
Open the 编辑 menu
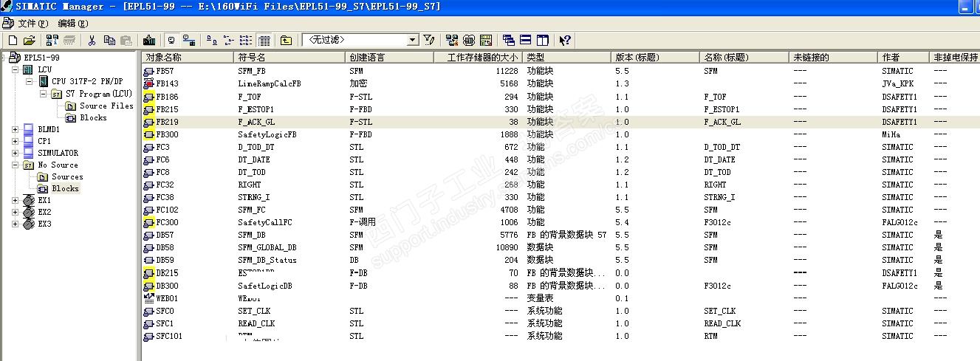click(72, 24)
